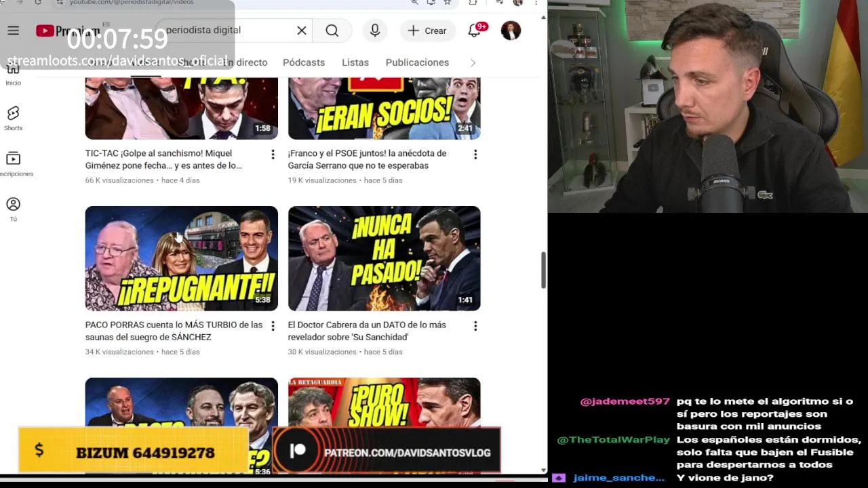Viewport: 868px width, 488px height.
Task: Open options for TIC-TAC Golpe al sanchismo video
Action: (273, 155)
